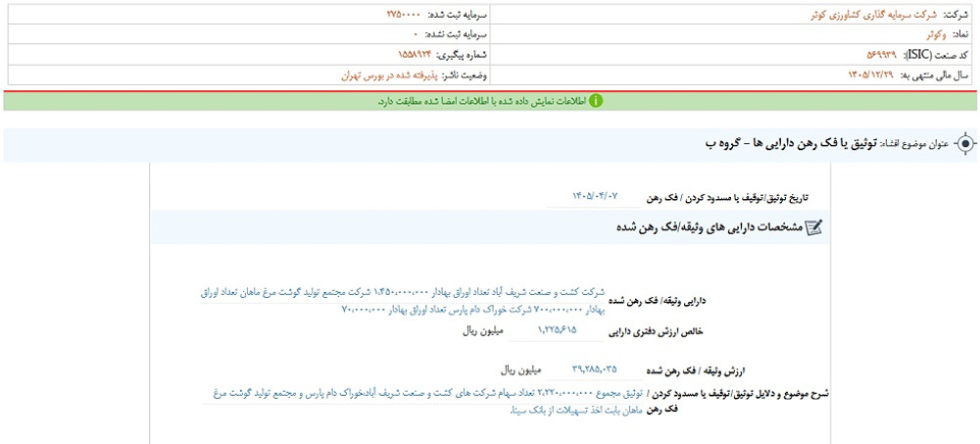Click tracking number ۱۵۵۸۹۲۴
This screenshot has height=444, width=980.
[414, 55]
